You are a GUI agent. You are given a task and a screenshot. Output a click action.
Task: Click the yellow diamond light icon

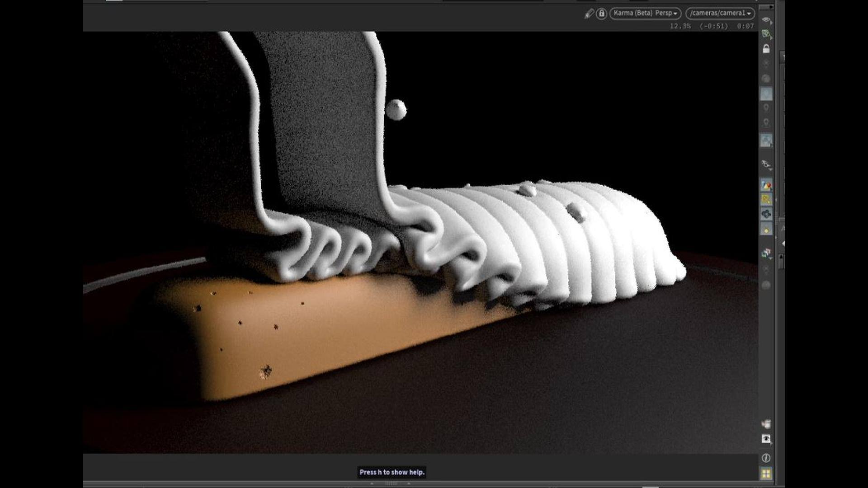[x=766, y=230]
